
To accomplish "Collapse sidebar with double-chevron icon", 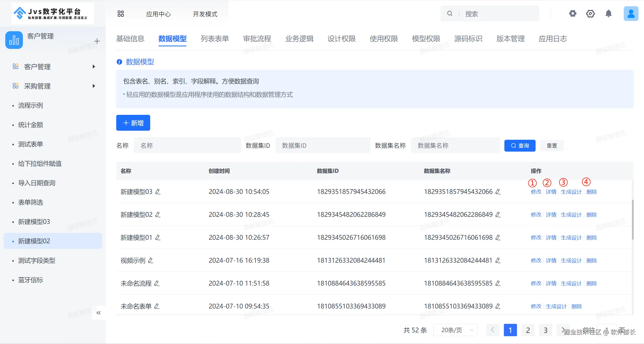I will click(98, 313).
